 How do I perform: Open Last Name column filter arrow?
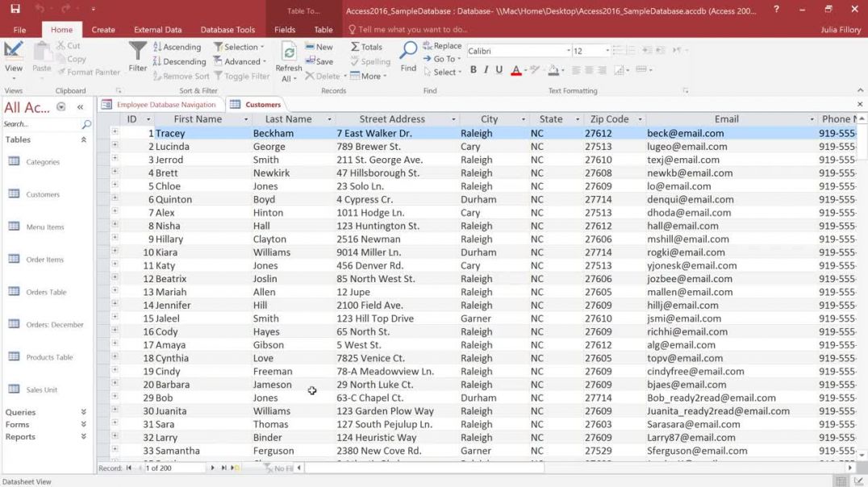pos(329,119)
